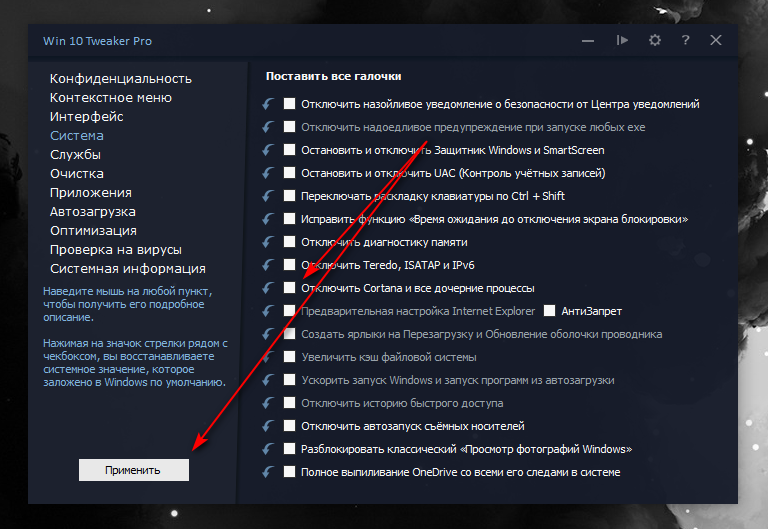The width and height of the screenshot is (768, 529).
Task: Open the Конфиденциальность section
Action: coord(120,79)
